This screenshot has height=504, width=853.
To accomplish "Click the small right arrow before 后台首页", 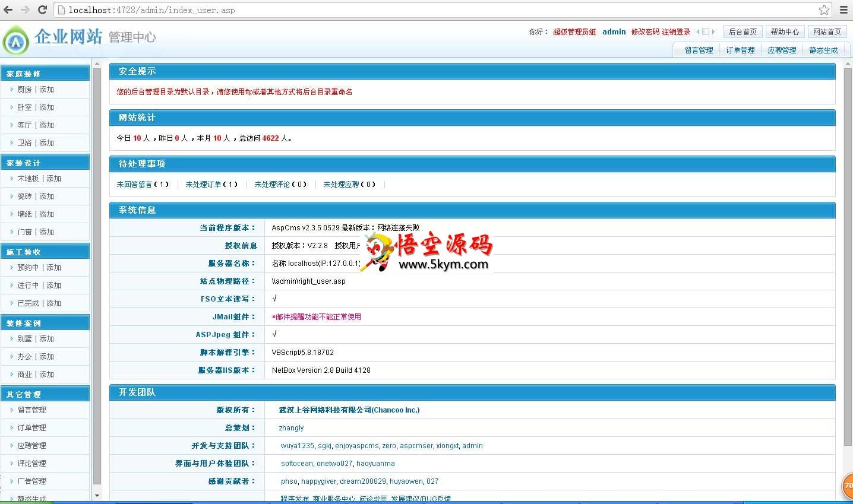I will (713, 32).
